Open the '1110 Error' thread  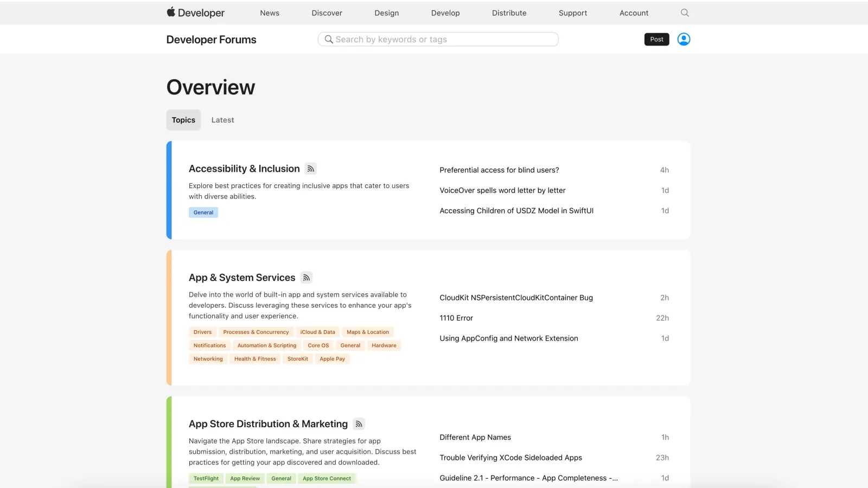[x=456, y=318]
